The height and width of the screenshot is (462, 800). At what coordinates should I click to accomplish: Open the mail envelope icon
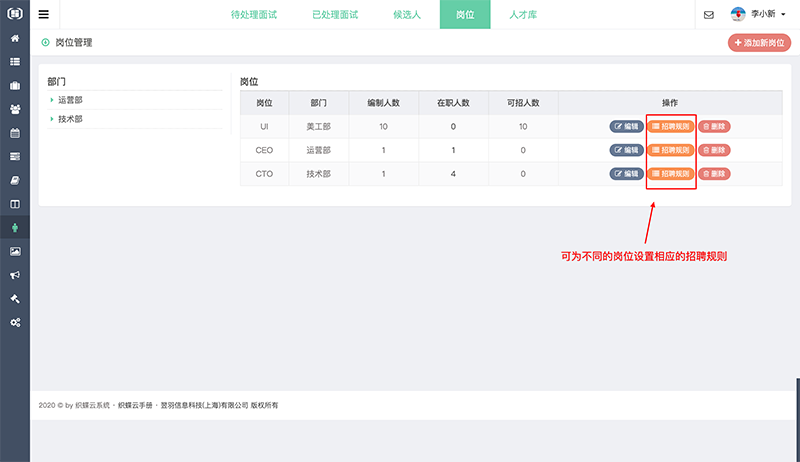[x=709, y=15]
